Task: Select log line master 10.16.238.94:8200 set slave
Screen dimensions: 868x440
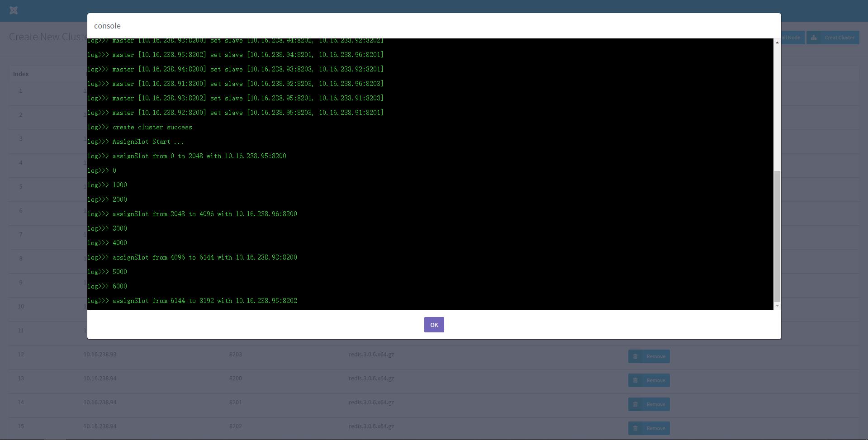Action: point(235,69)
